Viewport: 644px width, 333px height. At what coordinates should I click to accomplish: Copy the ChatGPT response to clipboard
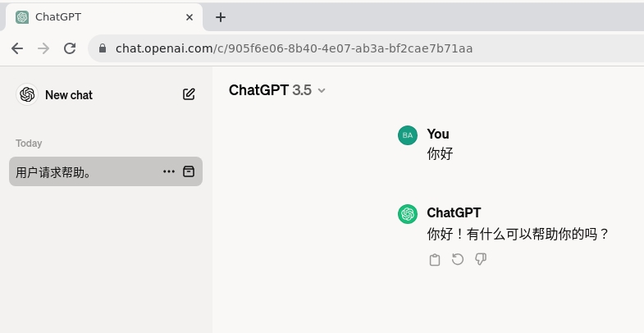435,260
